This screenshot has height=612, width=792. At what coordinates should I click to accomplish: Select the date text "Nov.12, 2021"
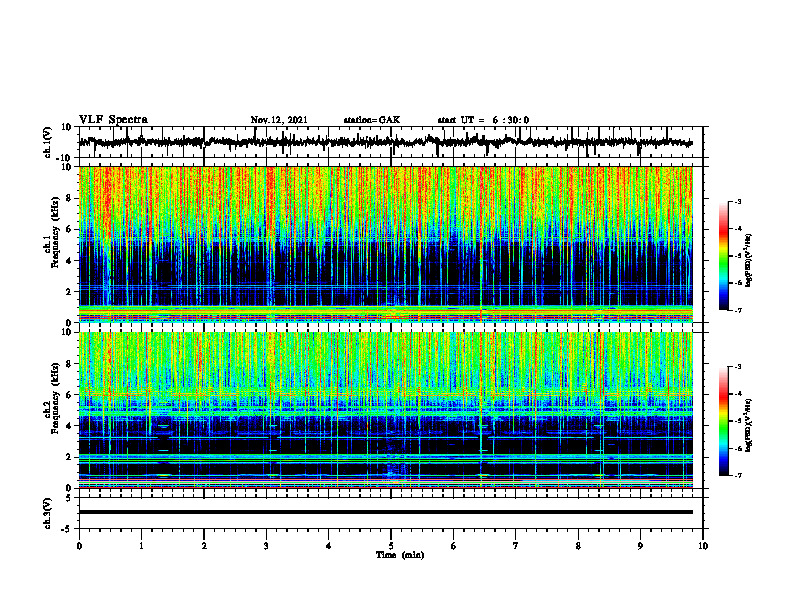click(x=279, y=120)
